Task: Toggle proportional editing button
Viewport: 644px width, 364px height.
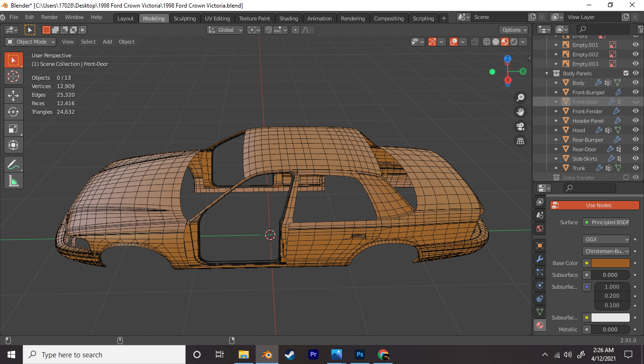Action: click(295, 30)
